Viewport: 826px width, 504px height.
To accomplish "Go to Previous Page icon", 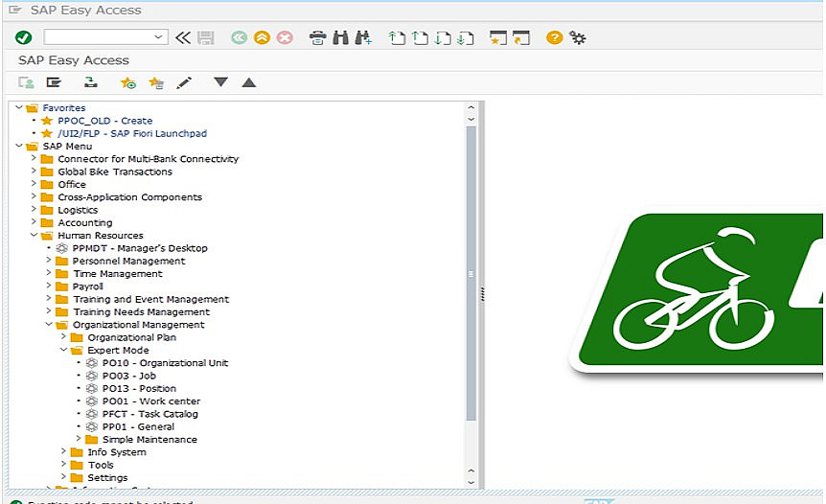I will click(x=420, y=38).
